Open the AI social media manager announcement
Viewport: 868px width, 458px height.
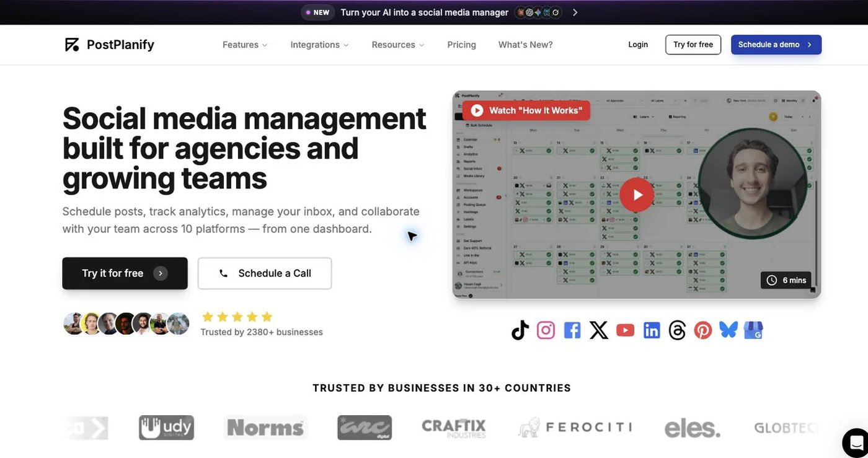coord(424,12)
